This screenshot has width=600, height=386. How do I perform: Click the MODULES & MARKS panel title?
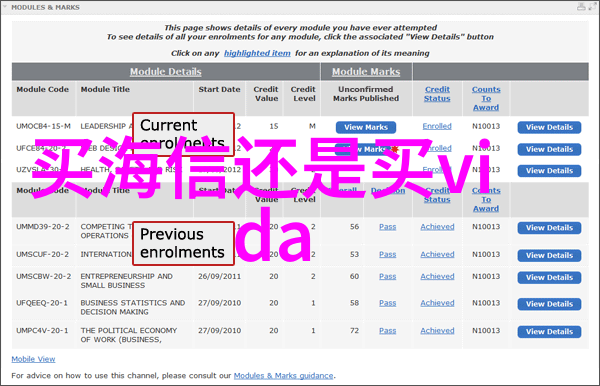45,7
